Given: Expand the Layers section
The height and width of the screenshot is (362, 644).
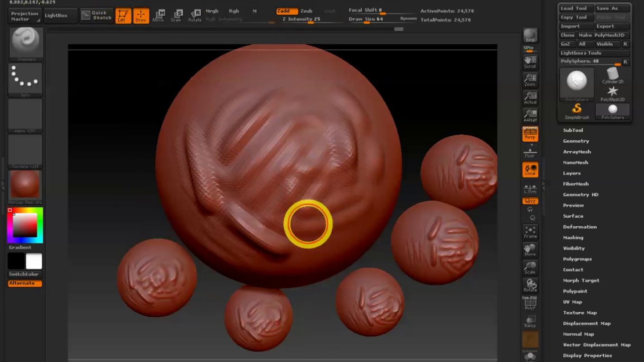Looking at the screenshot, I should tap(572, 173).
